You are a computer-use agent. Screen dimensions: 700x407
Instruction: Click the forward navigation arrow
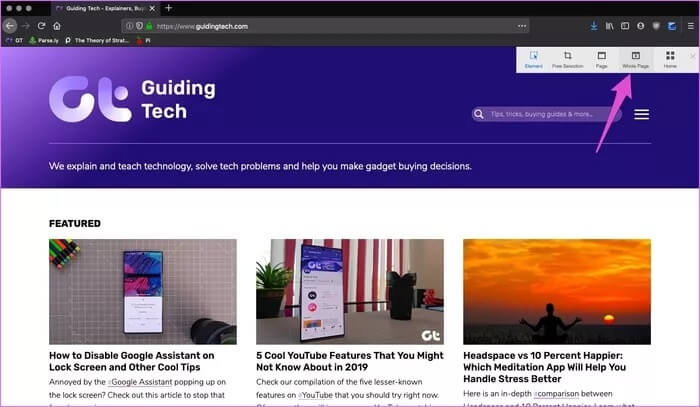26,26
